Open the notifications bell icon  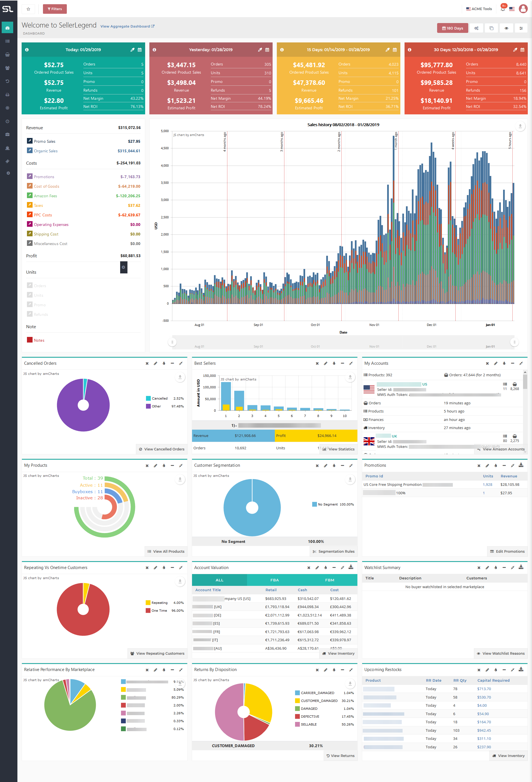pos(503,9)
